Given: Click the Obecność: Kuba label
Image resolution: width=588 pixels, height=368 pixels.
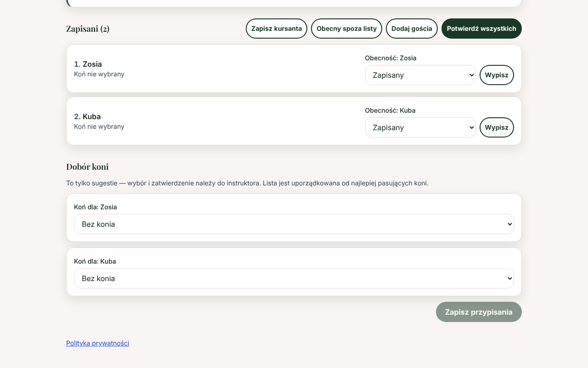Looking at the screenshot, I should [x=390, y=110].
